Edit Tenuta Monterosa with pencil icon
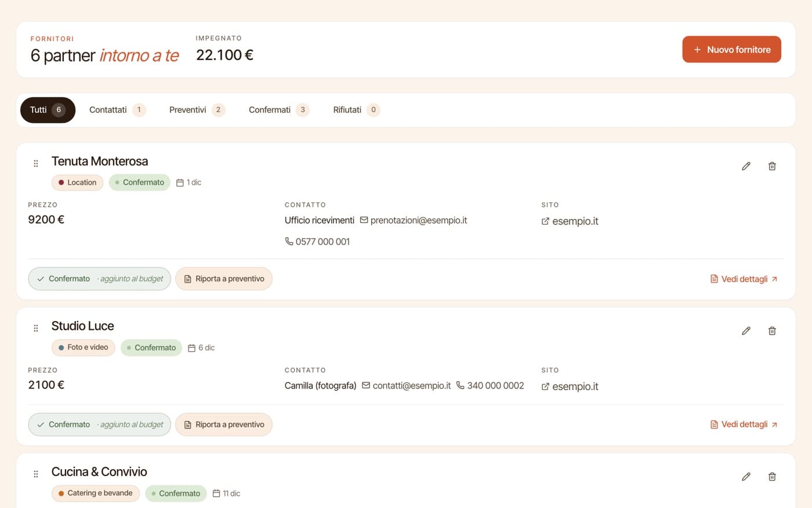 (x=746, y=166)
